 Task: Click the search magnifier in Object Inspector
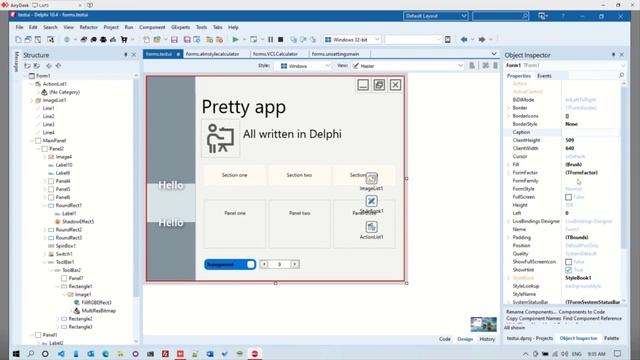[x=621, y=76]
